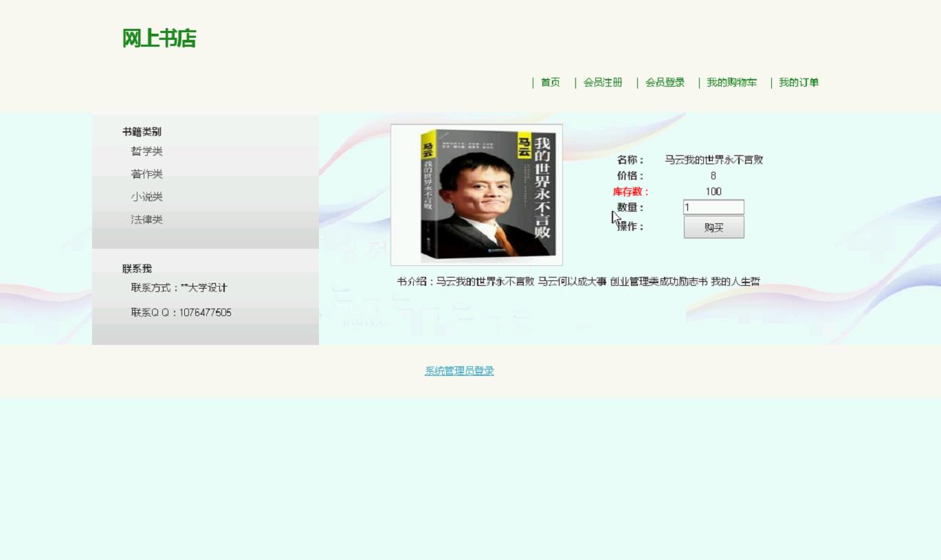Image resolution: width=941 pixels, height=560 pixels.
Task: Select the 法律类 book category
Action: pos(146,219)
